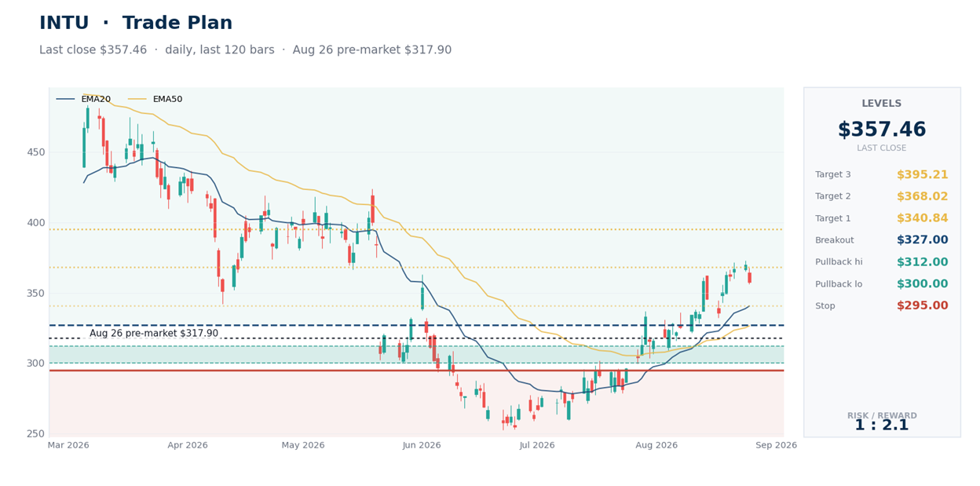Click the May 2026 axis label

click(x=303, y=445)
